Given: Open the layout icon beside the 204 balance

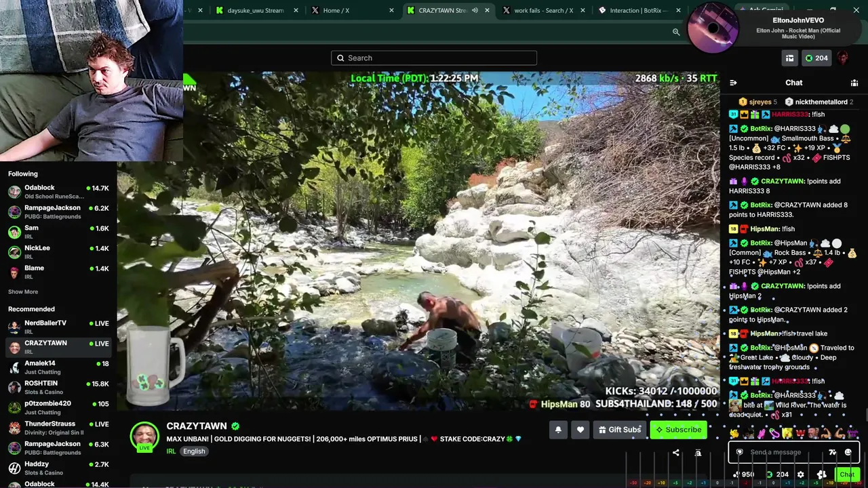Looking at the screenshot, I should coord(790,58).
